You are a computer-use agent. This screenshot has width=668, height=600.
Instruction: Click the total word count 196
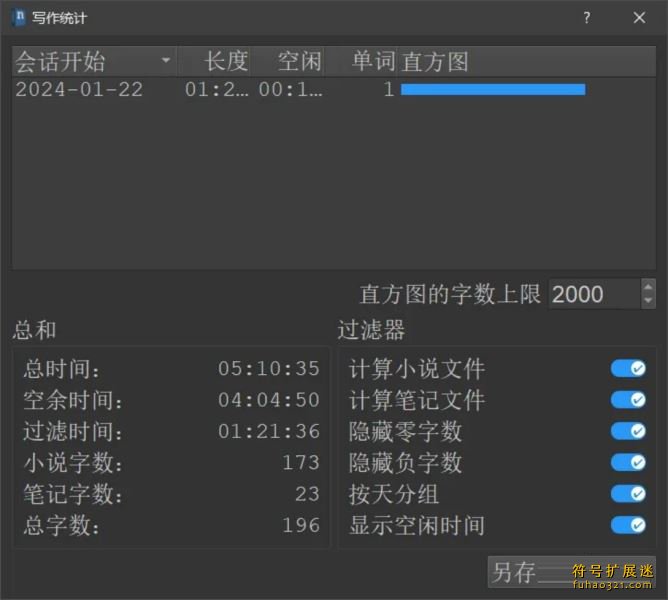pyautogui.click(x=301, y=525)
